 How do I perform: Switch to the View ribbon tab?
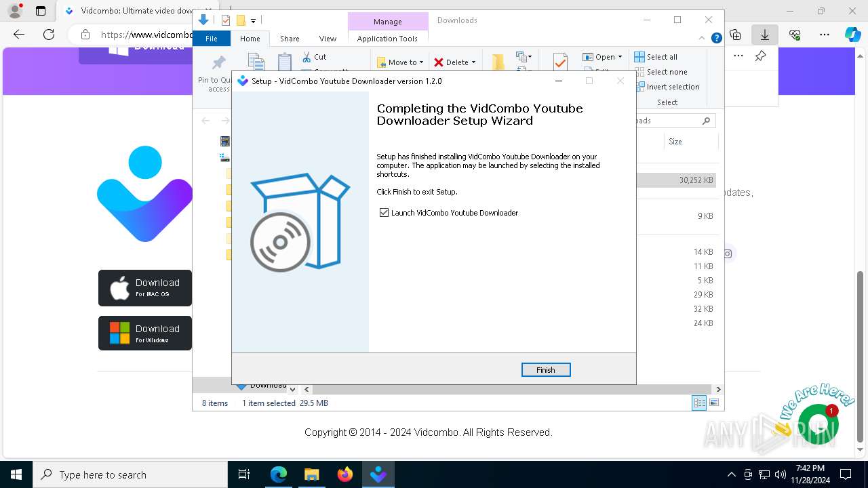click(x=328, y=39)
